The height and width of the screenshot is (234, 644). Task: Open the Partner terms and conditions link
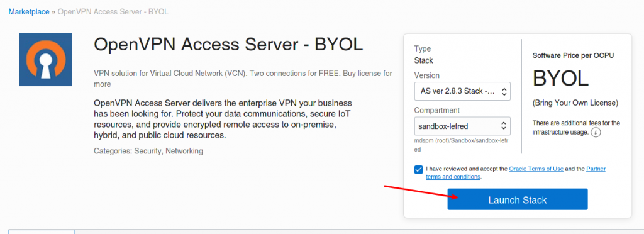[x=516, y=173]
